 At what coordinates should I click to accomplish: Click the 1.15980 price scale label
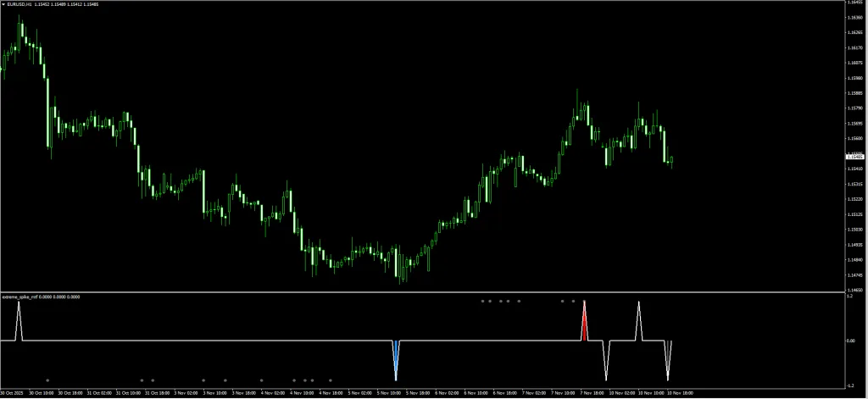pyautogui.click(x=854, y=78)
